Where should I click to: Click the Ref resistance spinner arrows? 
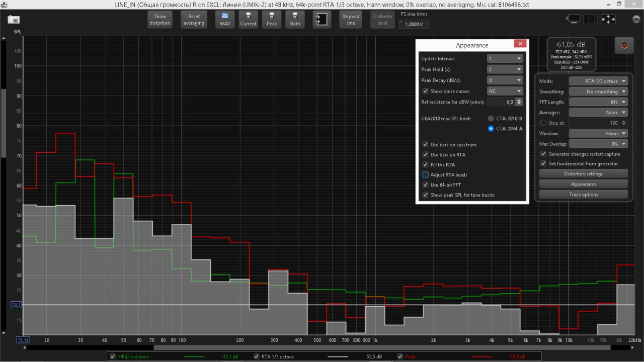[519, 102]
